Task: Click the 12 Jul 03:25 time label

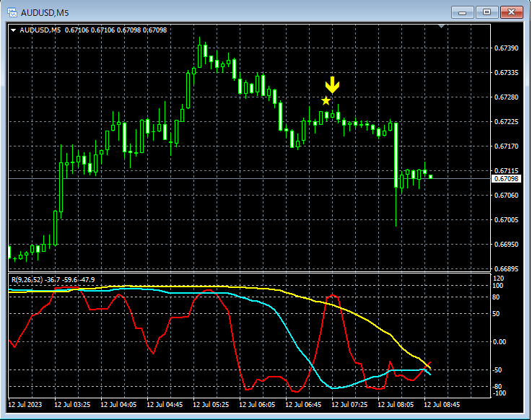Action: (x=72, y=405)
